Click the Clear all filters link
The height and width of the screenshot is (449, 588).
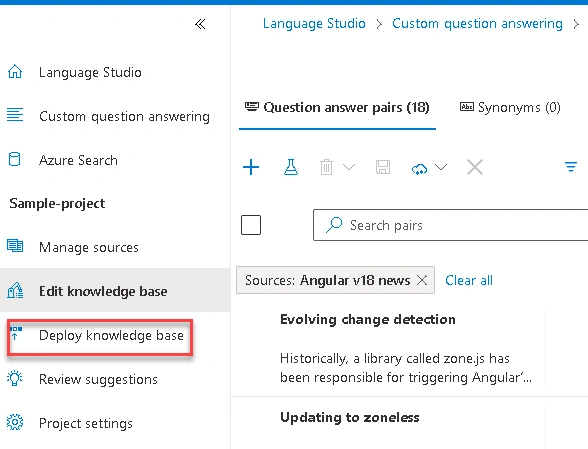coord(469,280)
